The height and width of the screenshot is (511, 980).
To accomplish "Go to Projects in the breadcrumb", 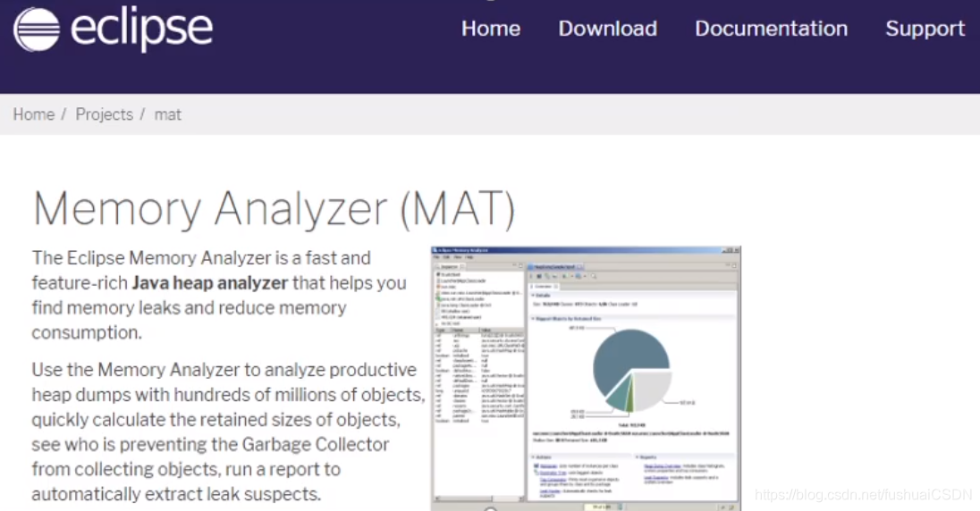I will 105,114.
